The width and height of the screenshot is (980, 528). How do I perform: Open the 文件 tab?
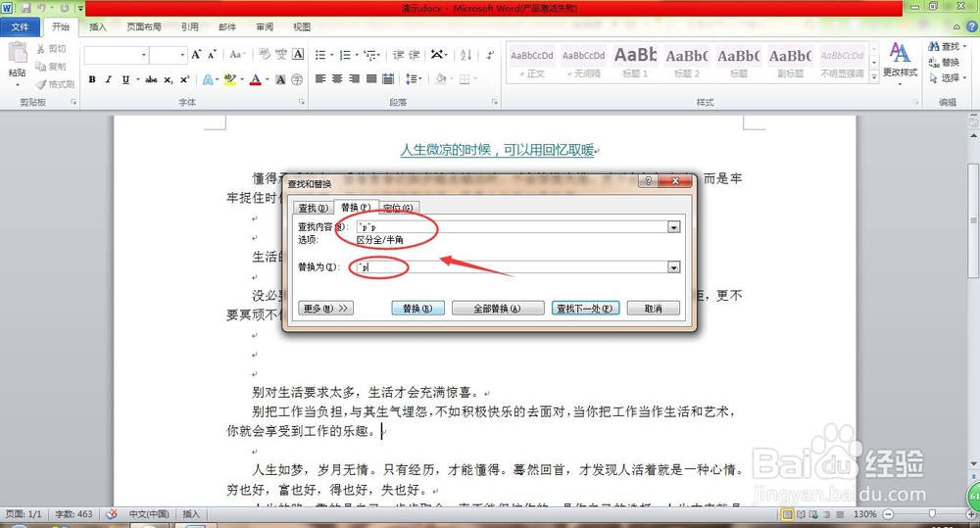(x=20, y=26)
